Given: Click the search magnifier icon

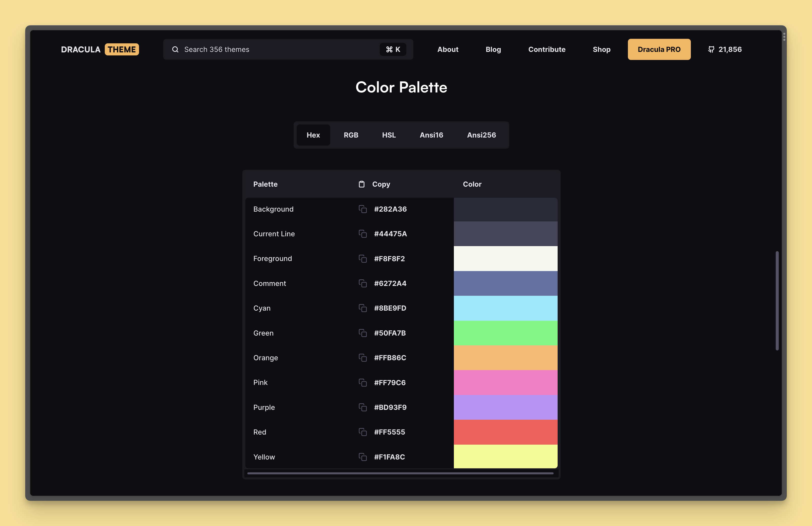Looking at the screenshot, I should [x=175, y=49].
